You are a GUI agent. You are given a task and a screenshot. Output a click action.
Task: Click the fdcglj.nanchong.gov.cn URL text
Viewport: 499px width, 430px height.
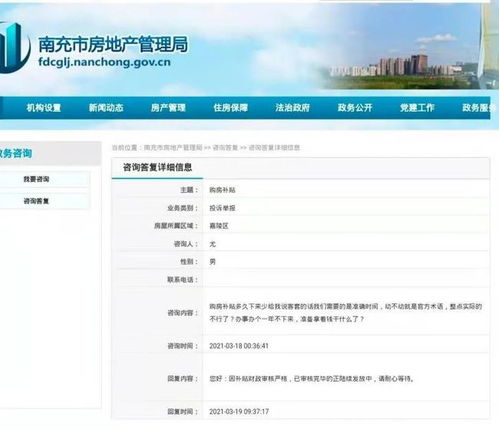(x=104, y=62)
